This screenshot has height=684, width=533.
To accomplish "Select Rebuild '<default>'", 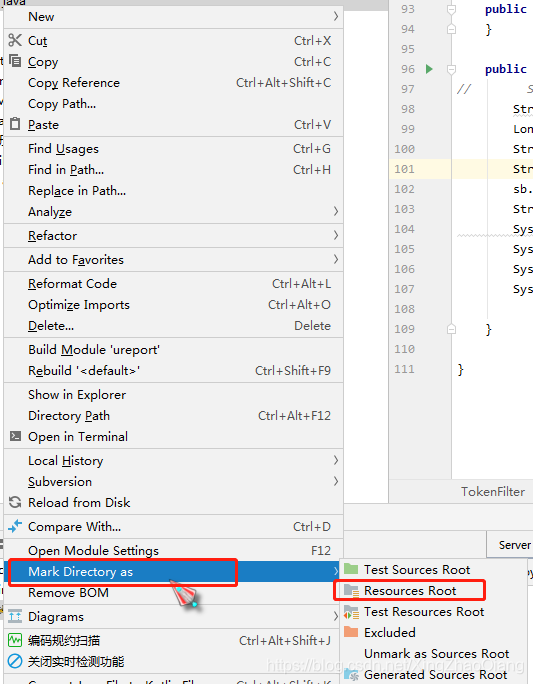I will click(x=174, y=370).
